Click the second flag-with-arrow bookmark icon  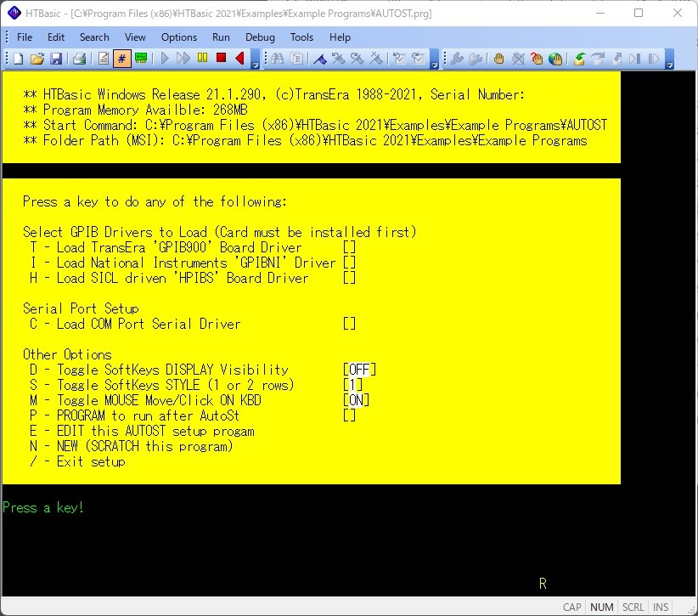pyautogui.click(x=357, y=59)
